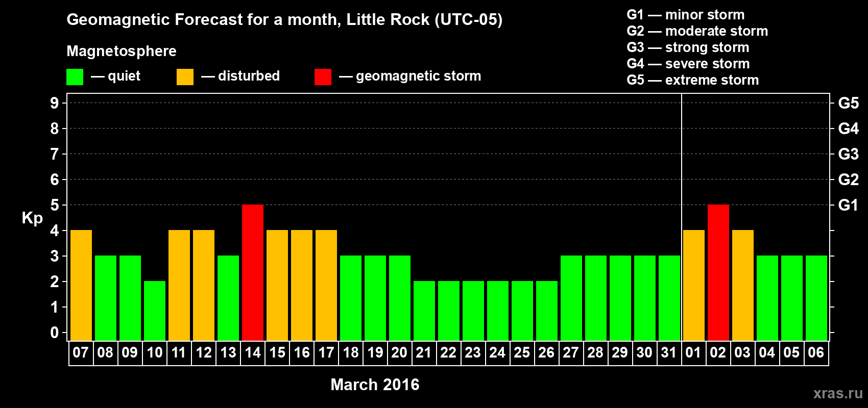
Task: Click the 'Magnetosphere' heading
Action: coord(122,51)
